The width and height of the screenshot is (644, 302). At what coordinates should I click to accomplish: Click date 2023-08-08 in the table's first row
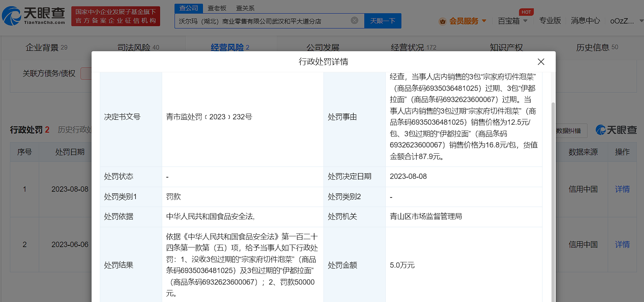(70, 189)
